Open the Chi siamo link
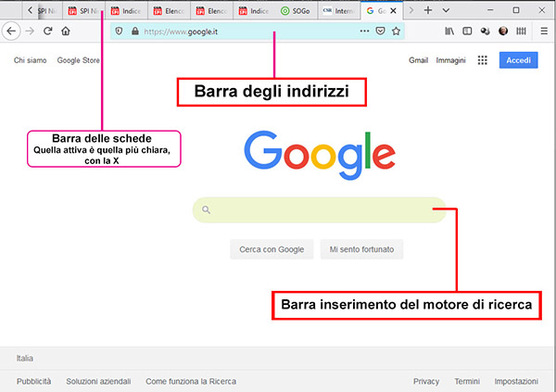 click(x=31, y=60)
